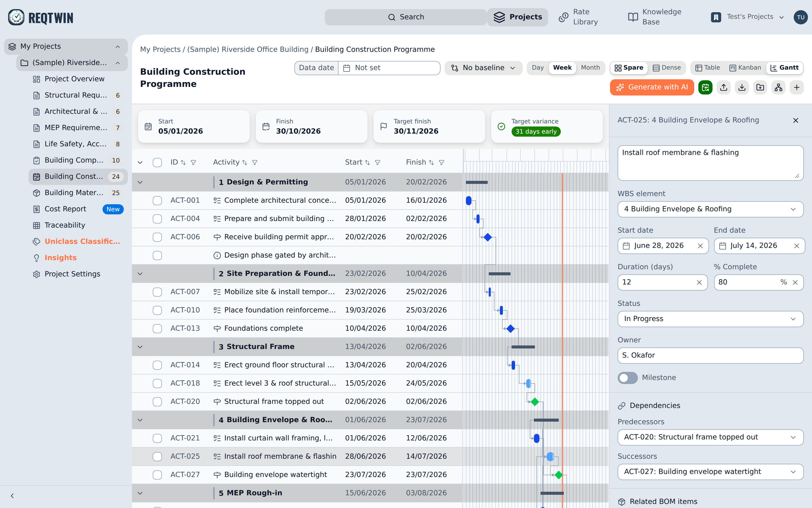
Task: Tick the checkbox for ACT-006
Action: tap(157, 237)
